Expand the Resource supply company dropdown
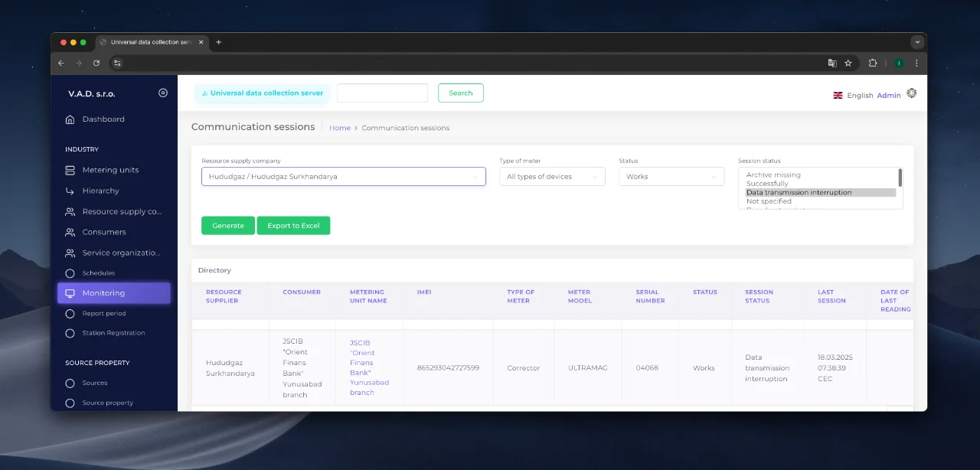Viewport: 980px width, 470px height. click(344, 177)
